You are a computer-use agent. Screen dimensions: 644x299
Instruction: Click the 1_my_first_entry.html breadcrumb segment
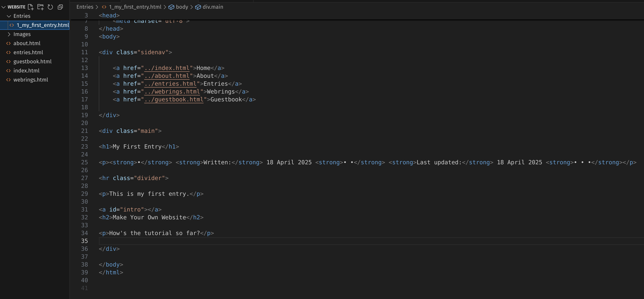tap(135, 7)
